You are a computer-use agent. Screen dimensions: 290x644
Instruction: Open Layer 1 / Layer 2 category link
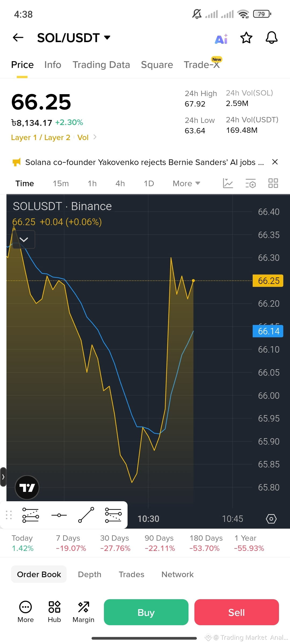pyautogui.click(x=41, y=137)
